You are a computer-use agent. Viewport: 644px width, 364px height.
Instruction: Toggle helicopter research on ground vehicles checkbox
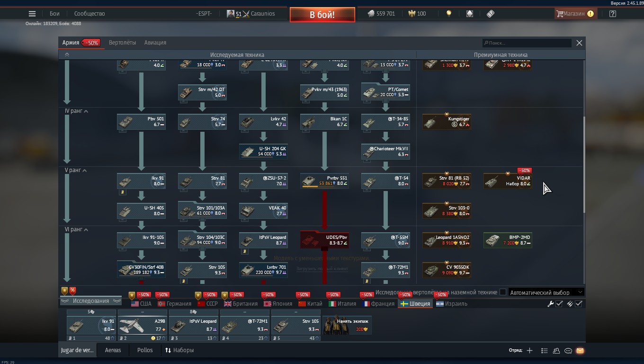coord(503,292)
